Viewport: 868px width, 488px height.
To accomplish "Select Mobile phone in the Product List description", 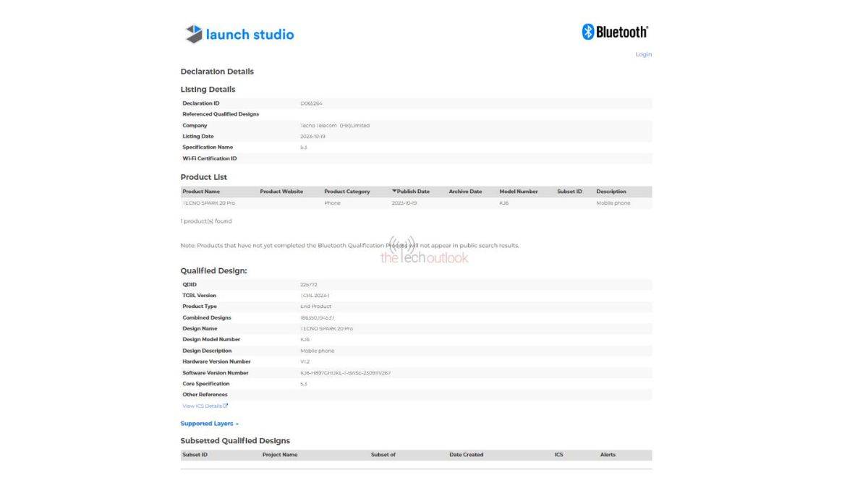I will (613, 203).
